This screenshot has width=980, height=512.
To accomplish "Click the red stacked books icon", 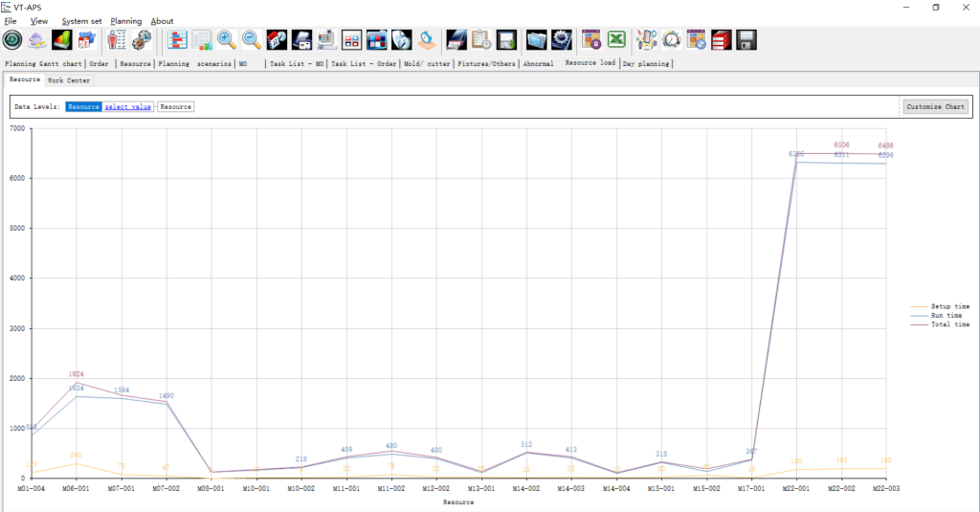I will coord(722,40).
